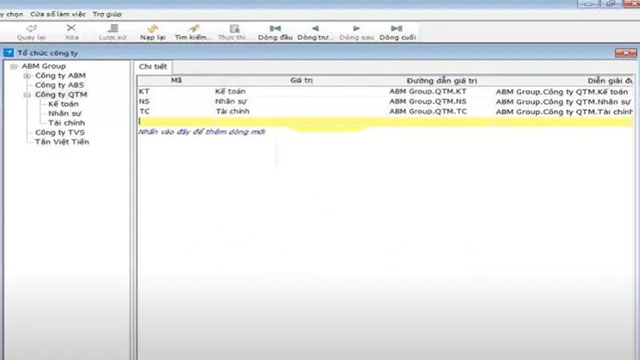This screenshot has width=640, height=360.
Task: Collapse the ABM Group tree node
Action: (14, 66)
